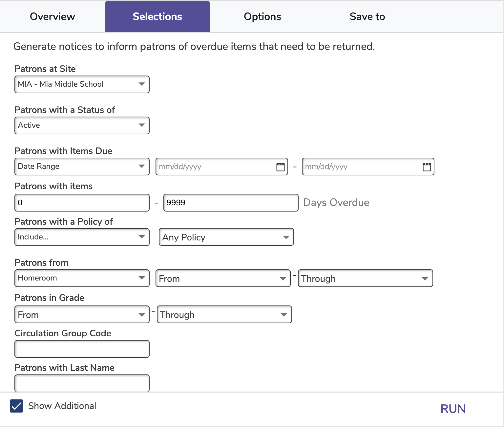504x427 pixels.
Task: Expand the Patrons from Through dropdown
Action: (x=365, y=279)
